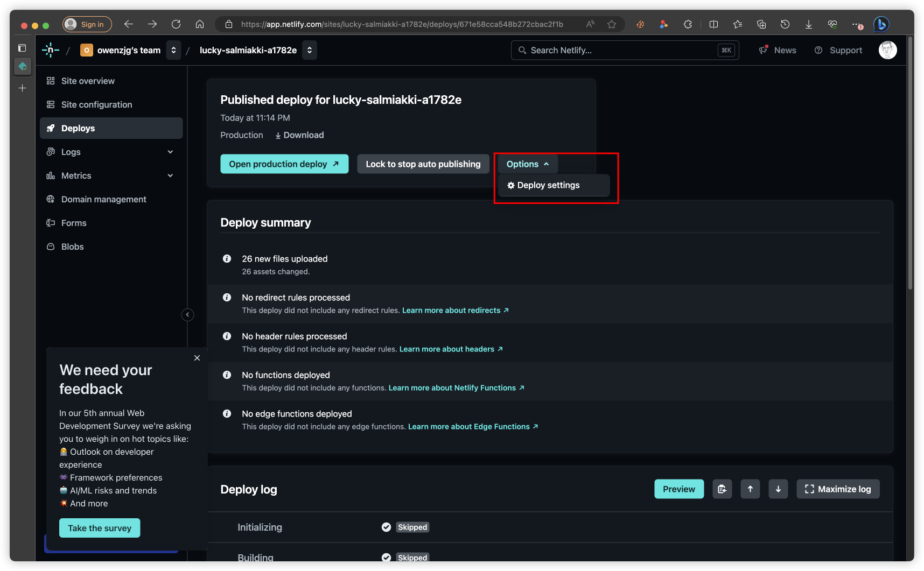Collapse the sidebar with chevron button

point(187,315)
